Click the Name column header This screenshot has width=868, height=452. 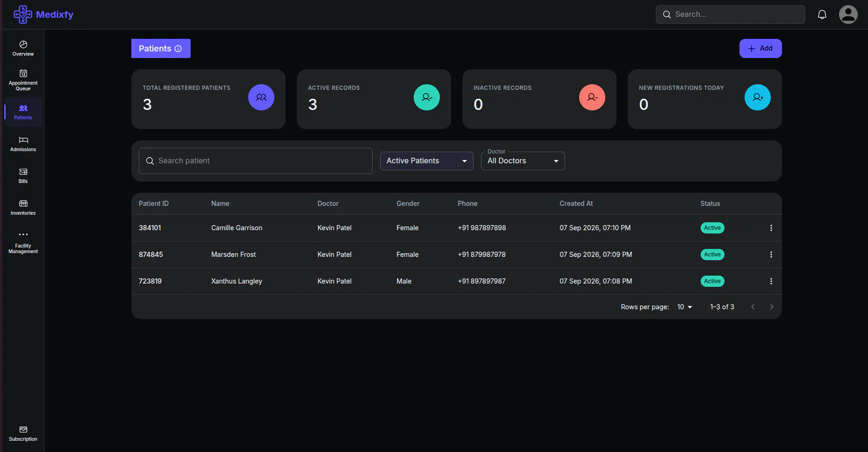coord(220,204)
